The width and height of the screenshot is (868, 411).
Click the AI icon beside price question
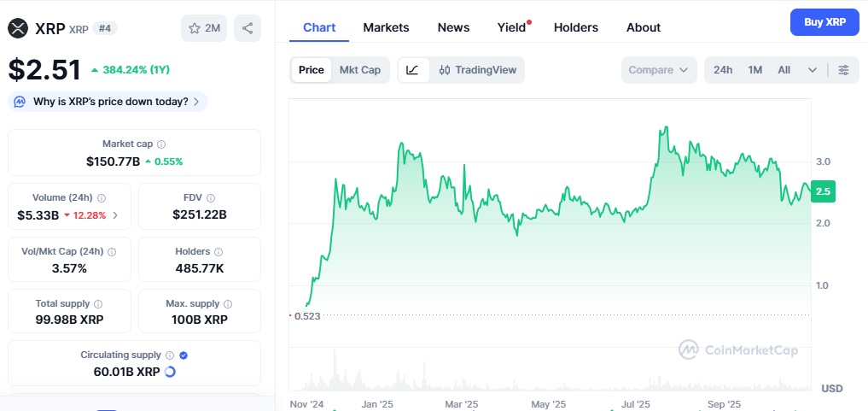coord(20,102)
